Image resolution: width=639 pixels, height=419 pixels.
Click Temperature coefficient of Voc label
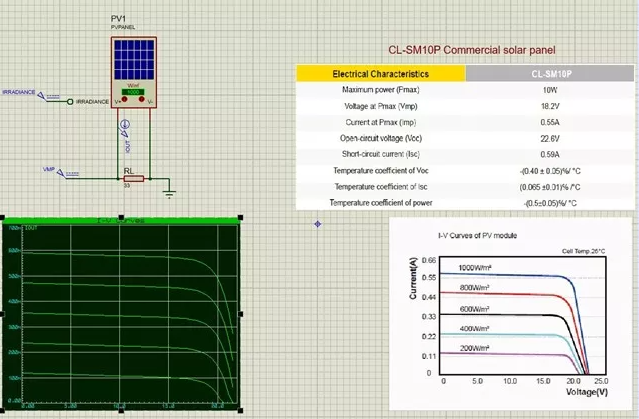(x=381, y=170)
